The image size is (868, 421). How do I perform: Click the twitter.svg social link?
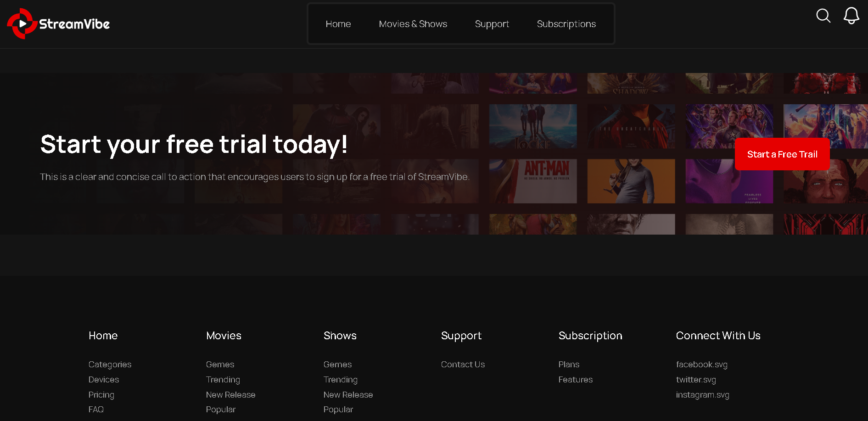click(696, 380)
